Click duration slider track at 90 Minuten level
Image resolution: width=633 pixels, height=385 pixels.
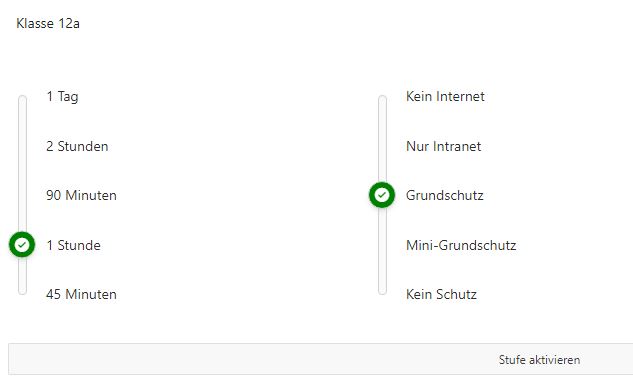(23, 195)
